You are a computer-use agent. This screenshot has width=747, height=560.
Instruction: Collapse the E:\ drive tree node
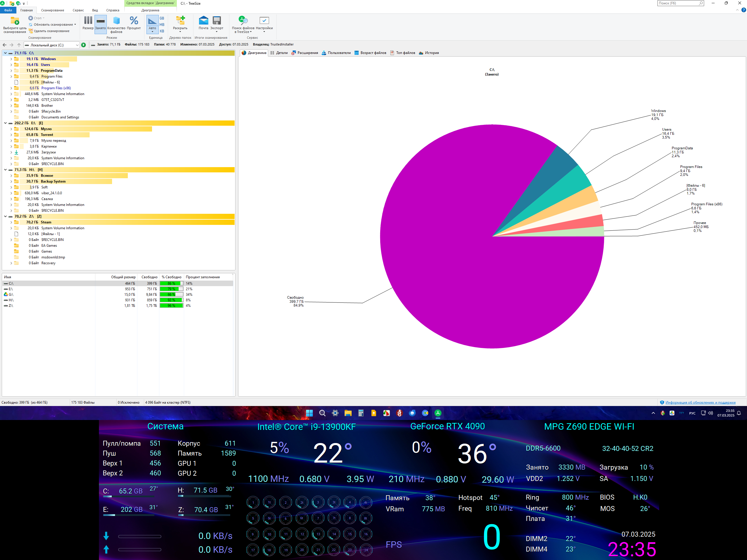point(6,123)
